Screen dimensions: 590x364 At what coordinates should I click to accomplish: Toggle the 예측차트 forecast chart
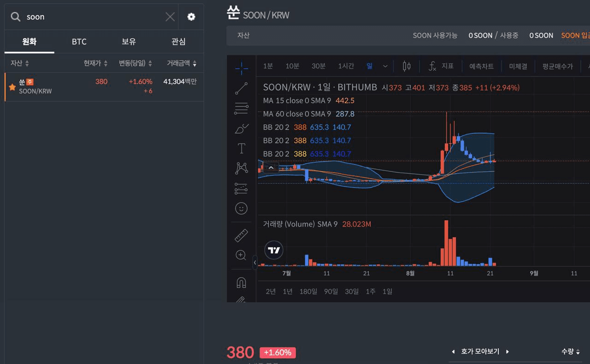482,66
